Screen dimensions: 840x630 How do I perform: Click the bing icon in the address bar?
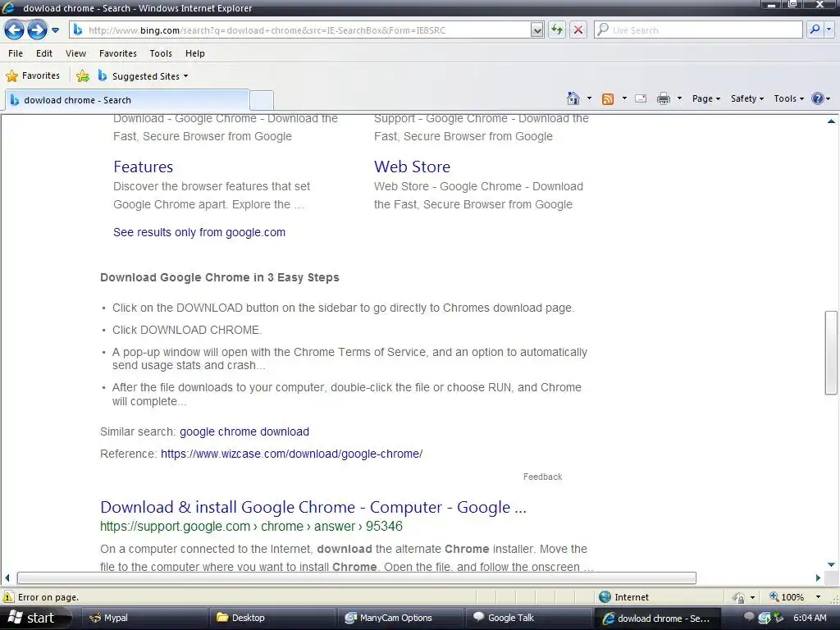78,30
